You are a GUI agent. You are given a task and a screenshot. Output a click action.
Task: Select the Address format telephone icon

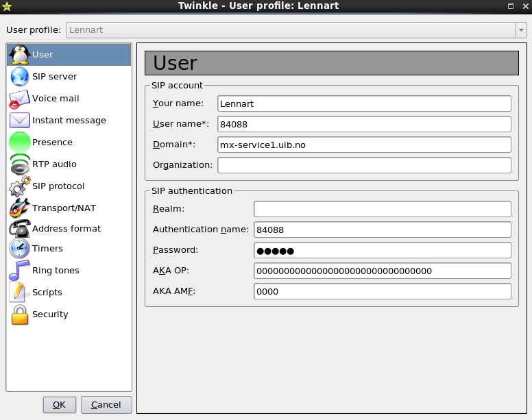click(19, 229)
